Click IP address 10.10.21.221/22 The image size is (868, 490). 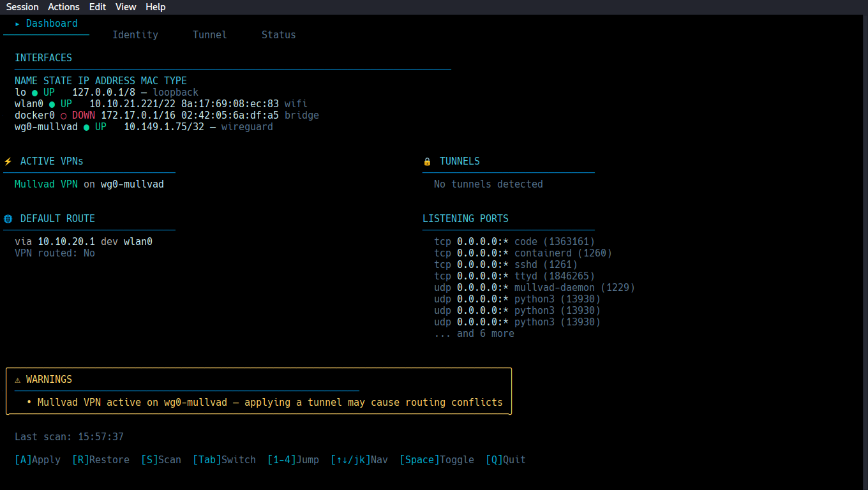point(133,104)
